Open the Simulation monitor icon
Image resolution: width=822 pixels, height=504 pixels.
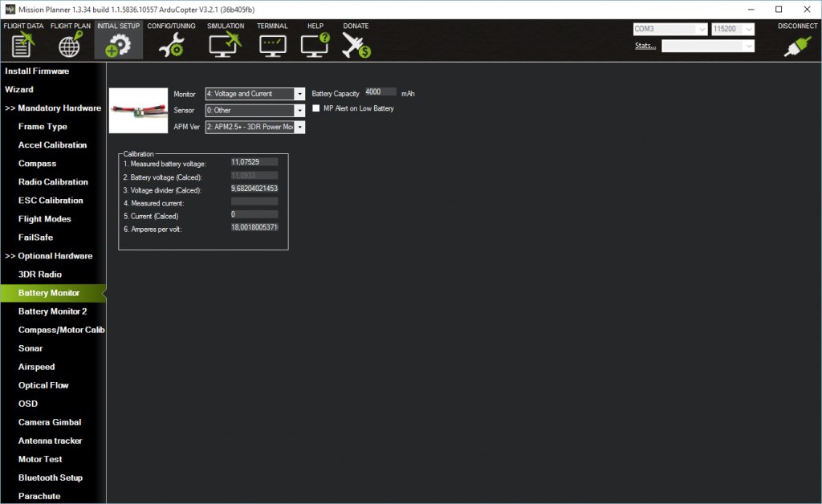(225, 44)
